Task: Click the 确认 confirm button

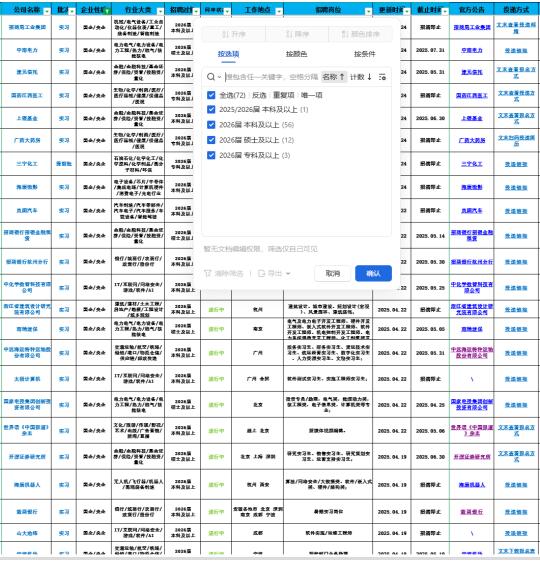Action: pyautogui.click(x=373, y=273)
